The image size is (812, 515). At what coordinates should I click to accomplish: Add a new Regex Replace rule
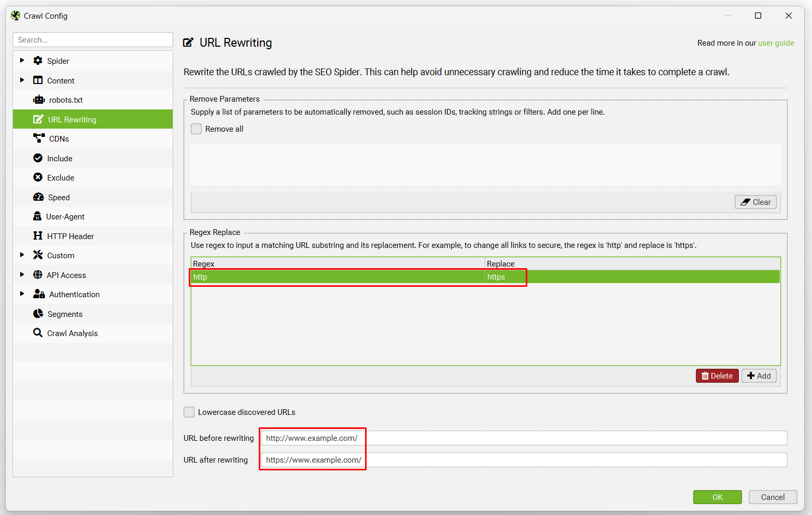(759, 375)
